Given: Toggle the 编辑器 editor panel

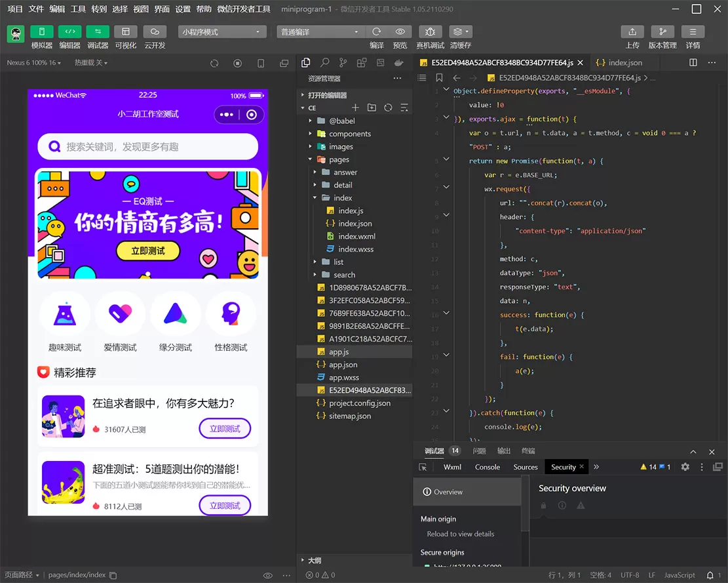Looking at the screenshot, I should 70,31.
